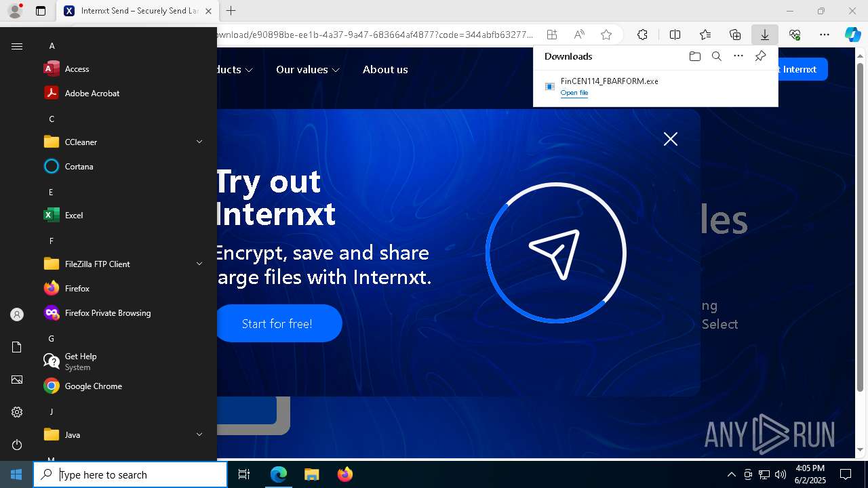
Task: Select the FinCEN114_FBARFORM.exe download entry
Action: pyautogui.click(x=655, y=87)
